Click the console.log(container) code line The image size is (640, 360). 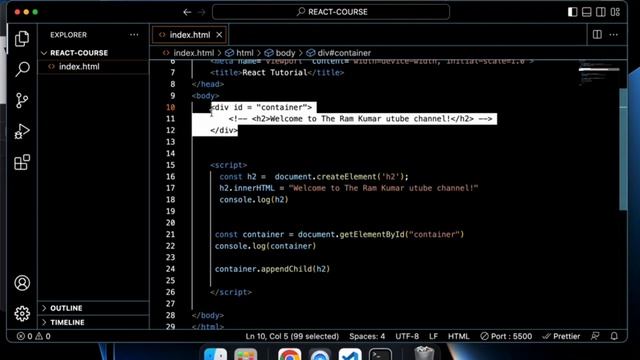point(265,246)
